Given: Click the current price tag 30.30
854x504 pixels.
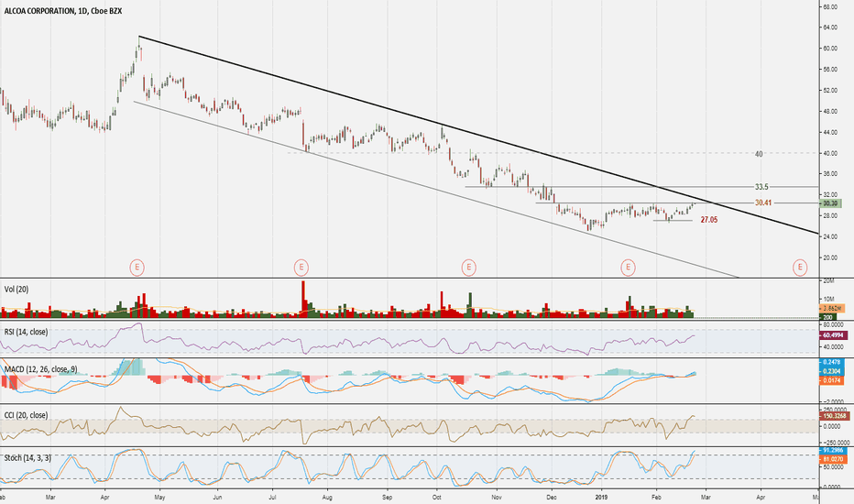Looking at the screenshot, I should (x=830, y=203).
